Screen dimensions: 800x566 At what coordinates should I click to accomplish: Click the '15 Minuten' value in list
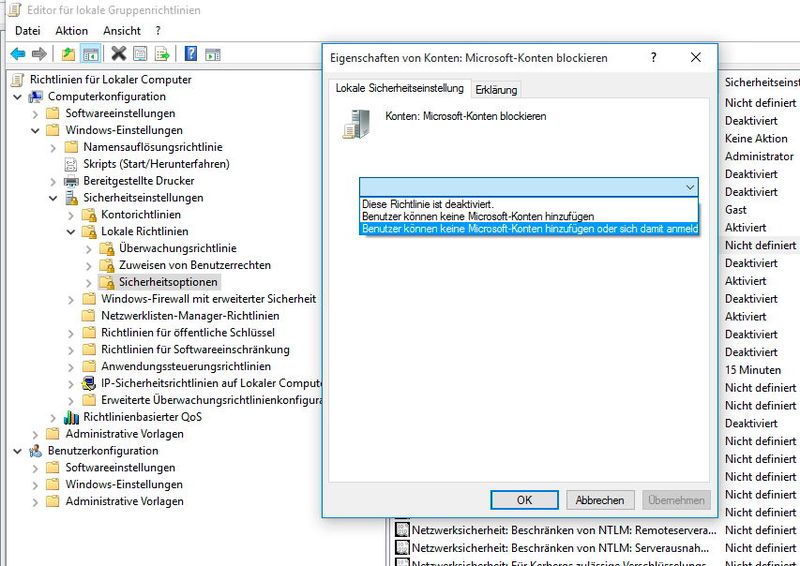pos(753,370)
